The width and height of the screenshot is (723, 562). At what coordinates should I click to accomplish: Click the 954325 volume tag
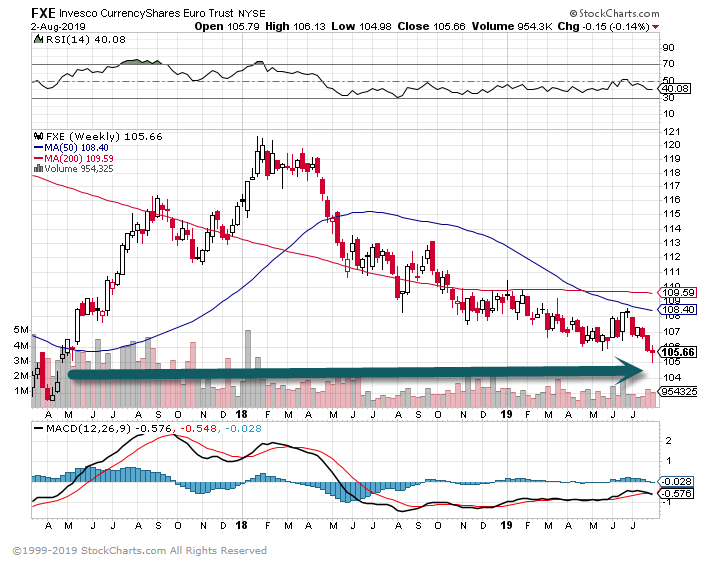tap(678, 392)
